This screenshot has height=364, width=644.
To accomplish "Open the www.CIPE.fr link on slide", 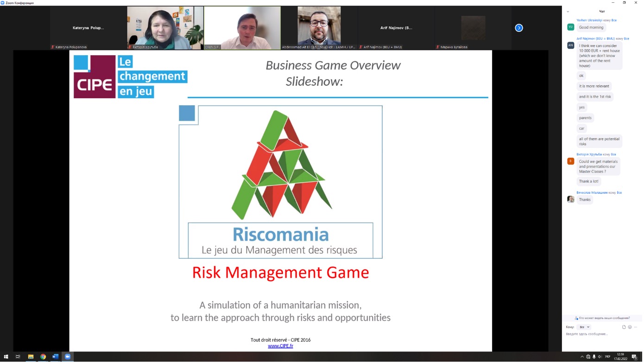I will 280,346.
